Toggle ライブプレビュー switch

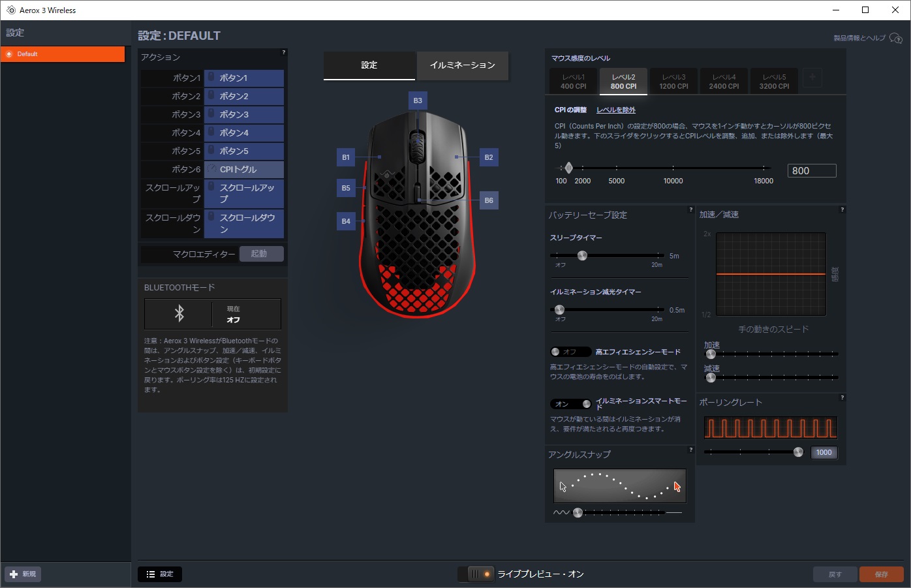pos(476,574)
